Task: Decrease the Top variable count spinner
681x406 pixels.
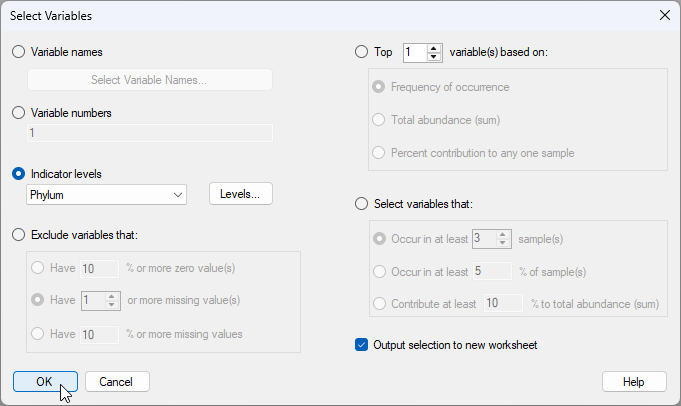Action: click(x=434, y=57)
